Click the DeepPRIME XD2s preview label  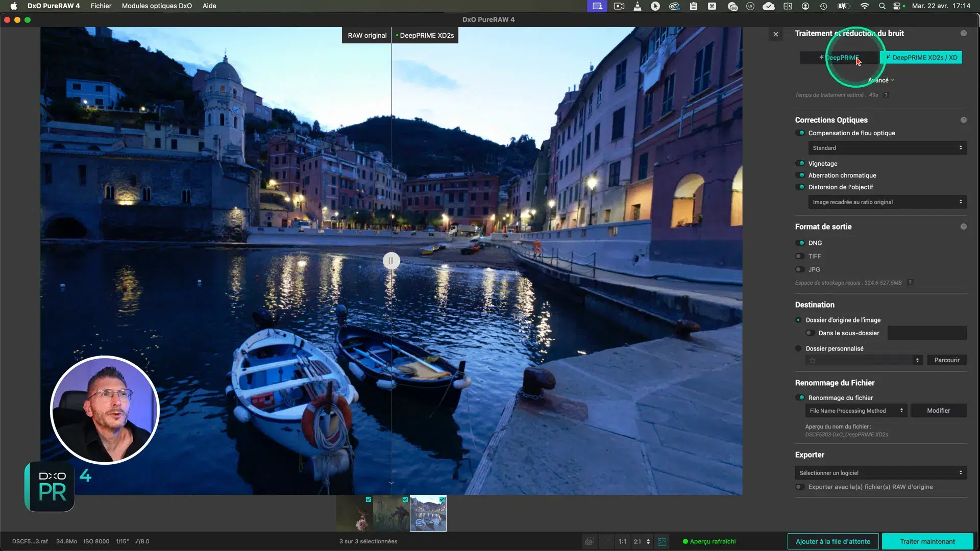pos(425,35)
